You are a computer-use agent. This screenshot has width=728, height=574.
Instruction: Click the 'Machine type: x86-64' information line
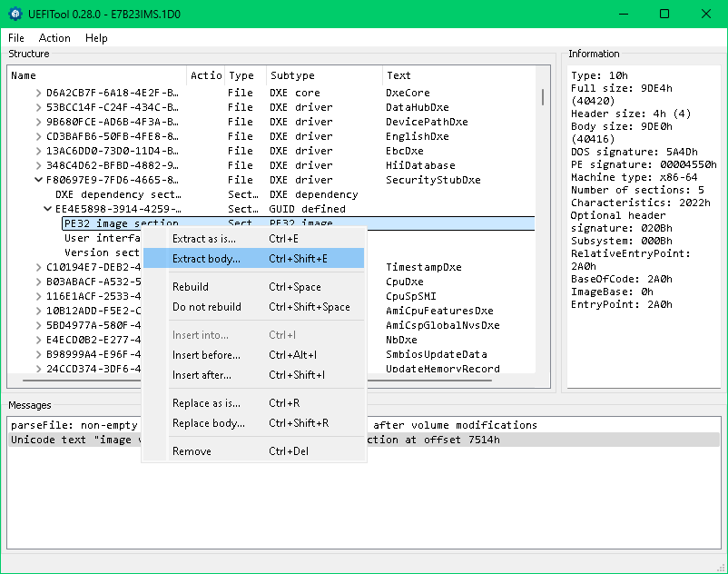click(635, 177)
